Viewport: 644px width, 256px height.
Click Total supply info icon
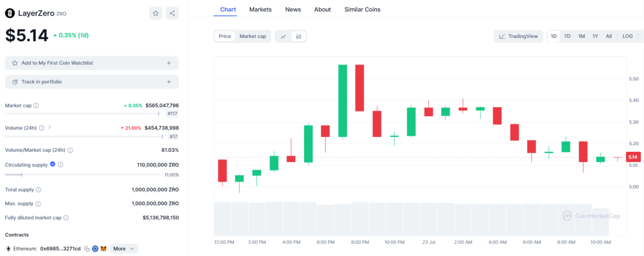pos(38,190)
